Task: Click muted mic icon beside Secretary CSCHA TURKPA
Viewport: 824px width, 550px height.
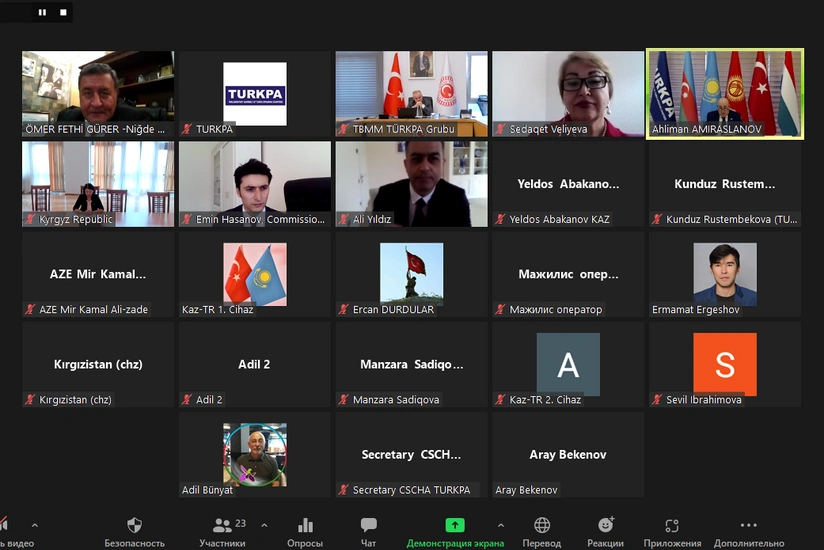Action: coord(344,490)
